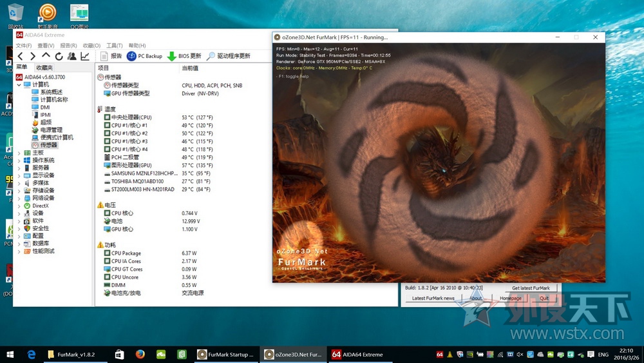The image size is (644, 363).
Task: Select 电源管理 in the tree
Action: coord(47,130)
